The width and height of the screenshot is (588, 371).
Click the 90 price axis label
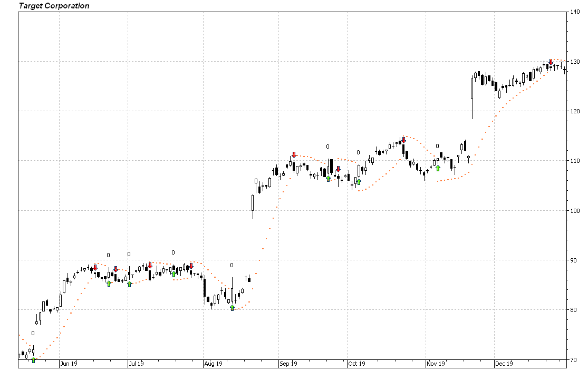click(573, 260)
